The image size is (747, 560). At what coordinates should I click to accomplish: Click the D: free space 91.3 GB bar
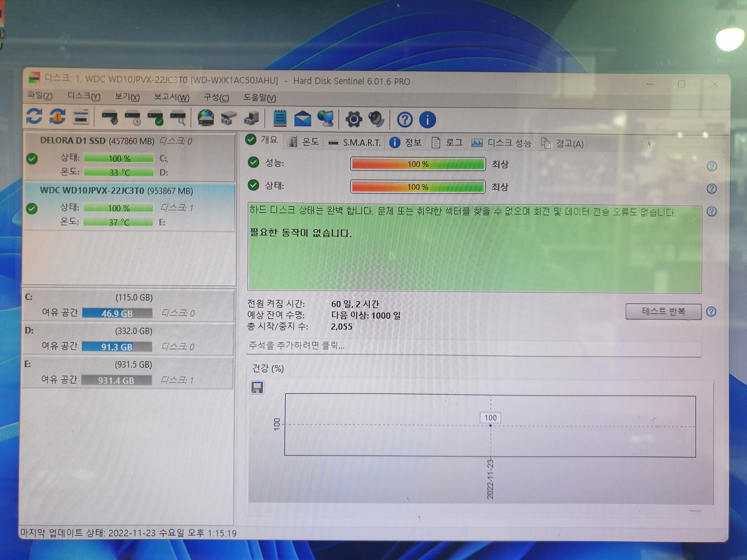(x=117, y=347)
